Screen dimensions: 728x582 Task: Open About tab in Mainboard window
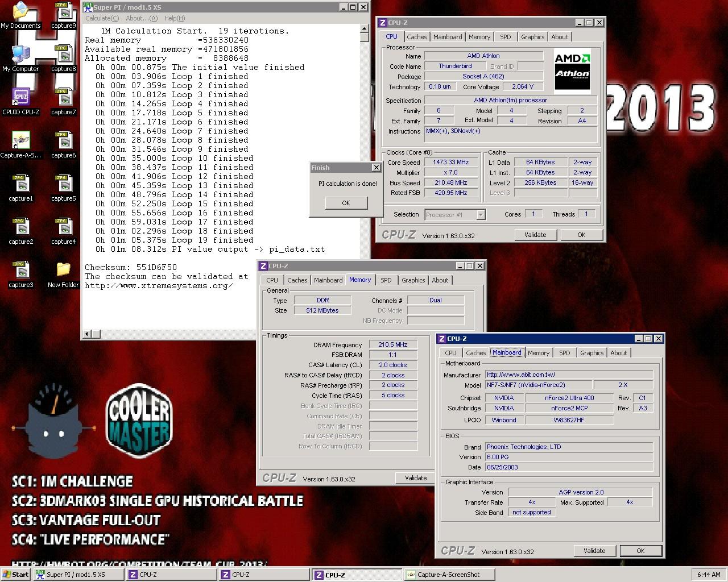pos(619,353)
